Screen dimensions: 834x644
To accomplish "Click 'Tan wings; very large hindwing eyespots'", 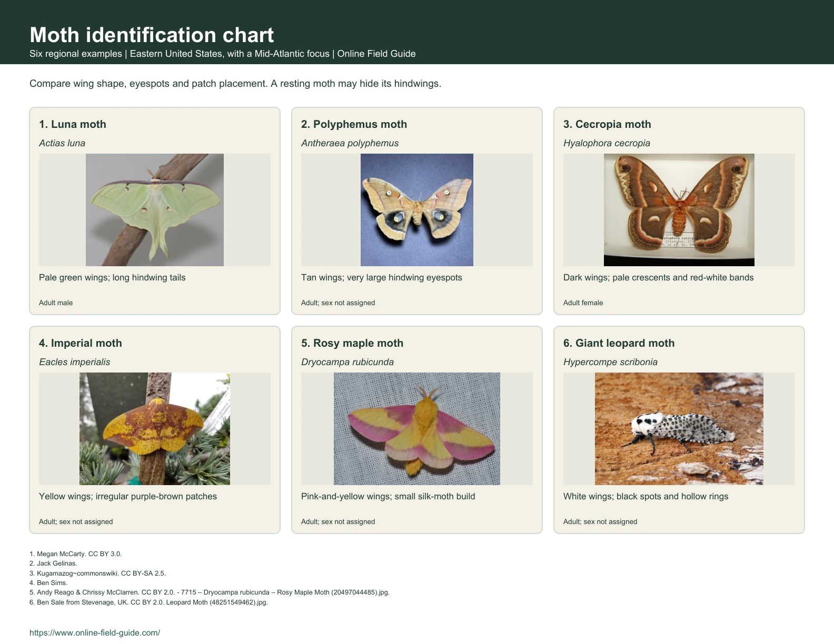I will pyautogui.click(x=382, y=277).
